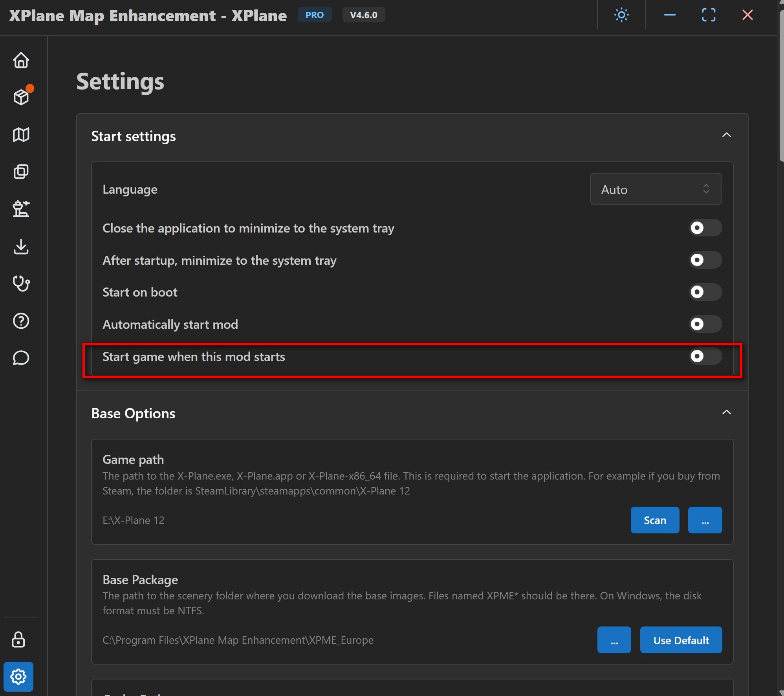
Task: Click the E:\X-Plane 12 game path text
Action: pos(134,520)
